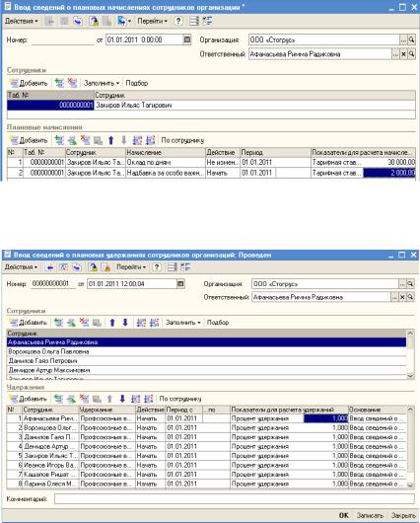Click По сотруднику in Удержания toolbar
420x523 pixels.
pos(180,399)
